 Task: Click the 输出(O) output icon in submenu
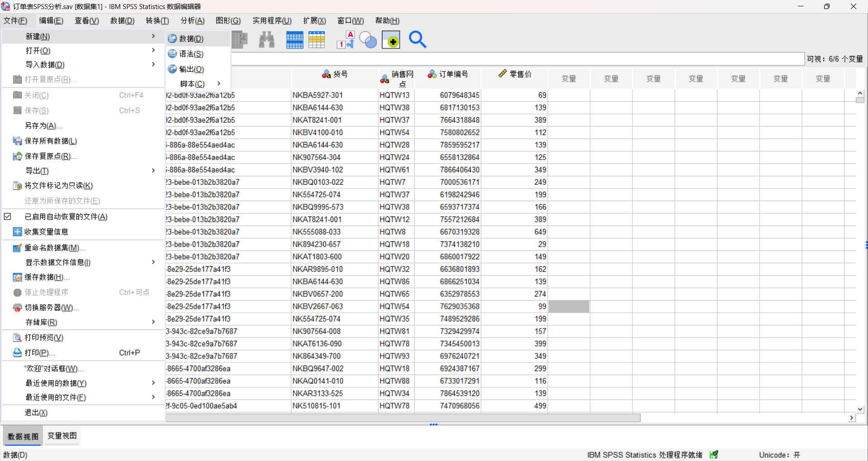point(172,69)
